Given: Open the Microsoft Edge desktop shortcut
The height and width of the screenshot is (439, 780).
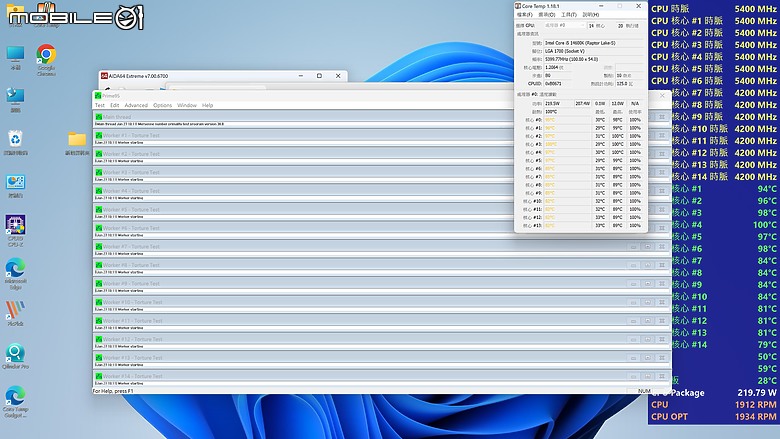Looking at the screenshot, I should tap(15, 274).
